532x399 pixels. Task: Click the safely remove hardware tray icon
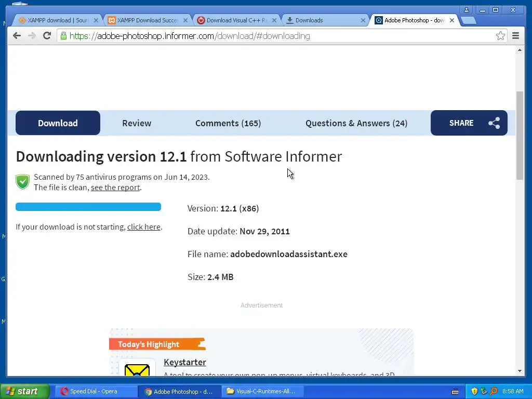(484, 391)
